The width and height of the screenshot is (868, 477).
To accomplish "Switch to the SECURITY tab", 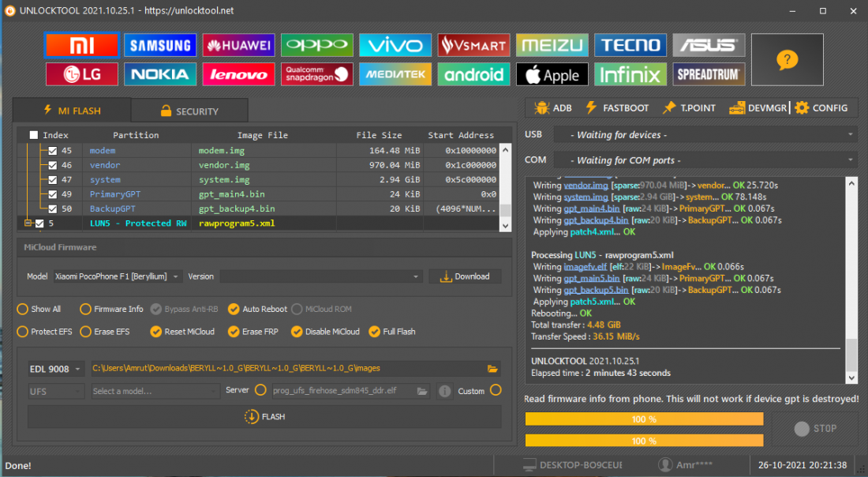I will click(x=189, y=111).
